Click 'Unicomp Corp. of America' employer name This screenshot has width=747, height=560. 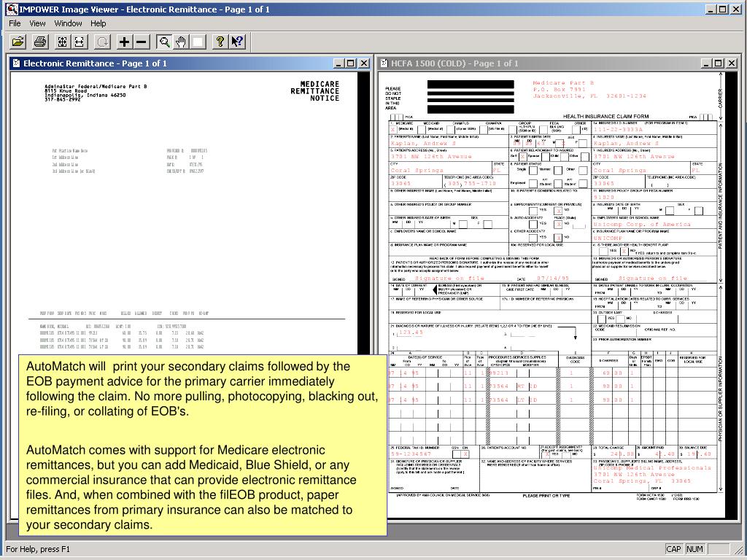(642, 225)
